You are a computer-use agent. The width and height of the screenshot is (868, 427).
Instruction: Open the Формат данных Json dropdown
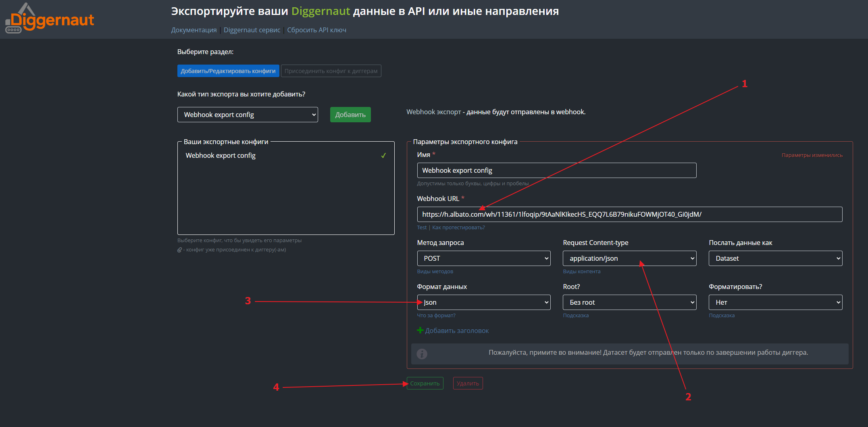tap(484, 302)
